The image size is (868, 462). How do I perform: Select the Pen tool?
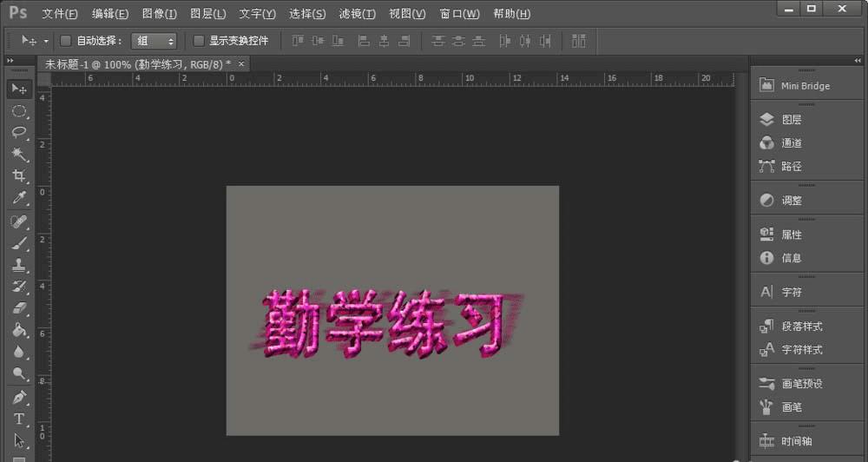click(19, 398)
